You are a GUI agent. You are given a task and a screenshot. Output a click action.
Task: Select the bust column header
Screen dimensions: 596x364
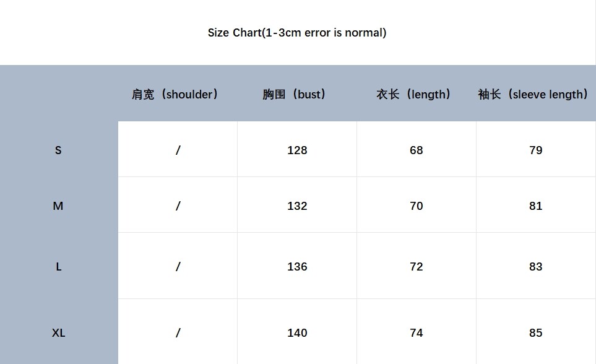[295, 94]
